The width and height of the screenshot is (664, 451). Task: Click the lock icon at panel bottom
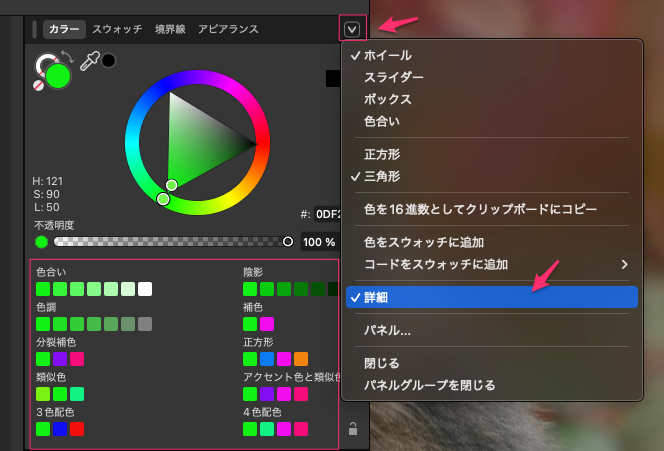[352, 430]
